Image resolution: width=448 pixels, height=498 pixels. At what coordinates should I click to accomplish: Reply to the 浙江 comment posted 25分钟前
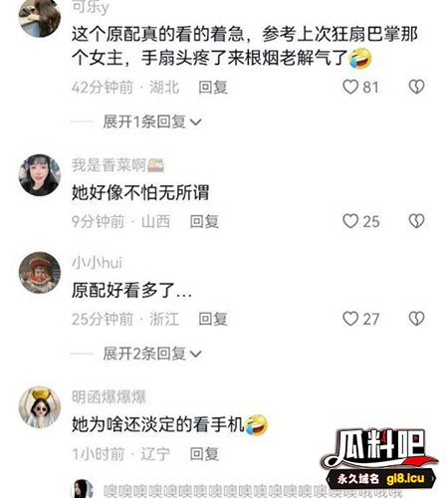click(213, 319)
